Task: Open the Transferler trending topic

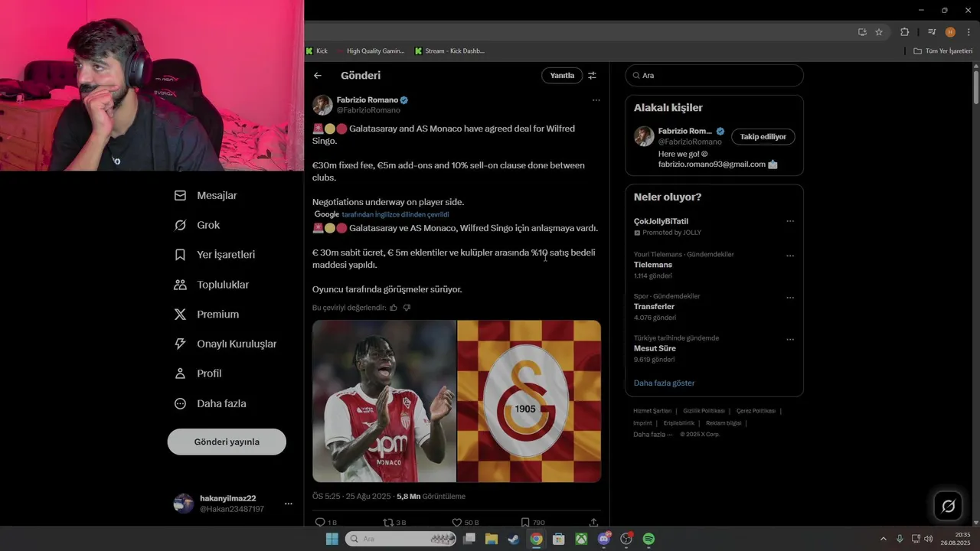Action: [654, 307]
